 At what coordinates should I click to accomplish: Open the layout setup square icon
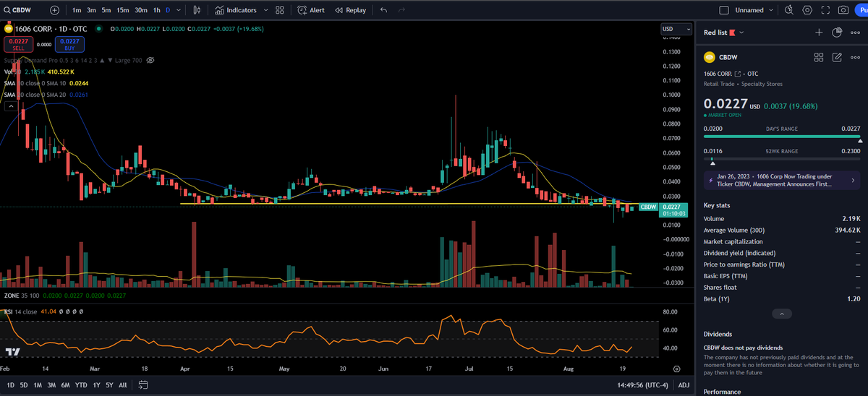(724, 10)
